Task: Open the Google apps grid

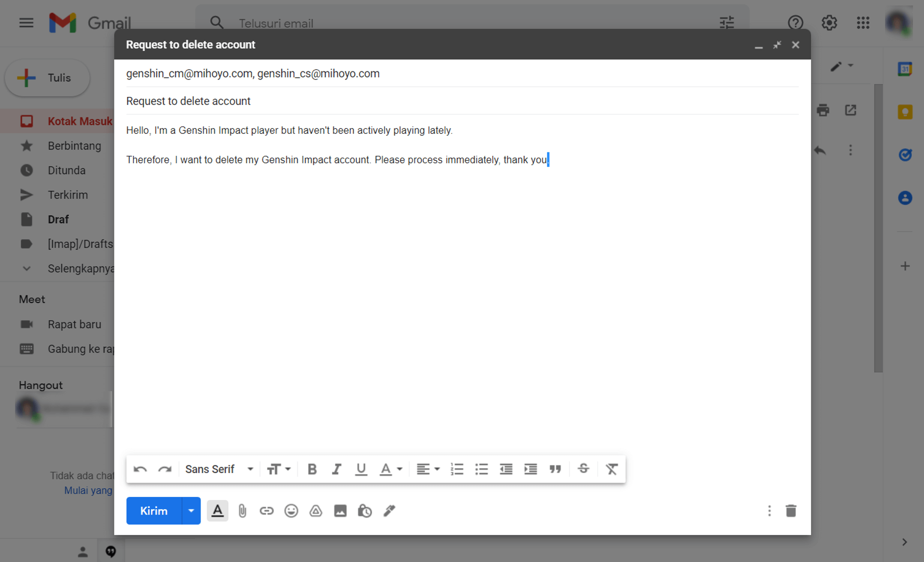Action: pyautogui.click(x=863, y=22)
